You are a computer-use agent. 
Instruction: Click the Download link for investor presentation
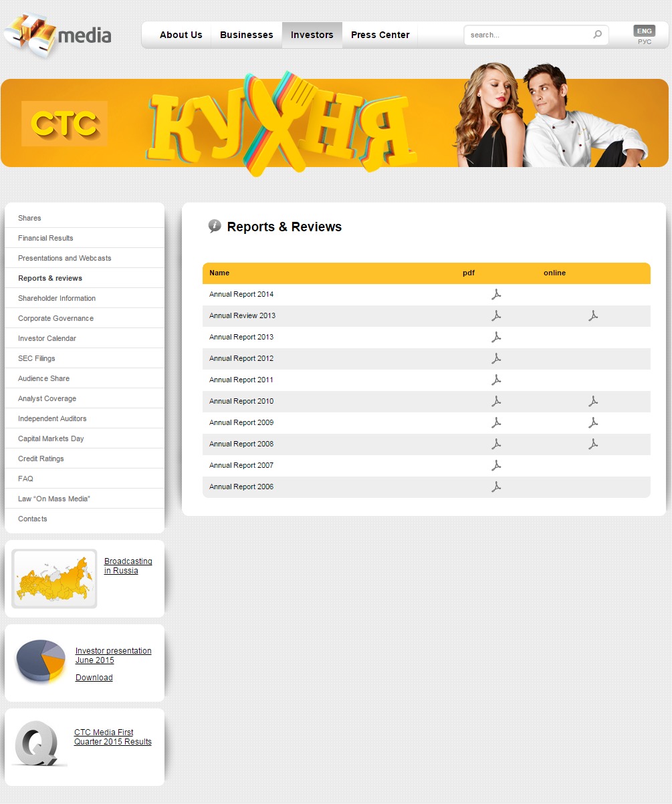94,678
